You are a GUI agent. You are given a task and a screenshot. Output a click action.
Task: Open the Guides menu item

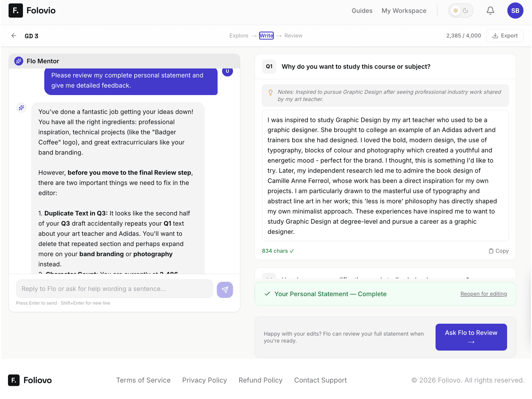tap(362, 11)
